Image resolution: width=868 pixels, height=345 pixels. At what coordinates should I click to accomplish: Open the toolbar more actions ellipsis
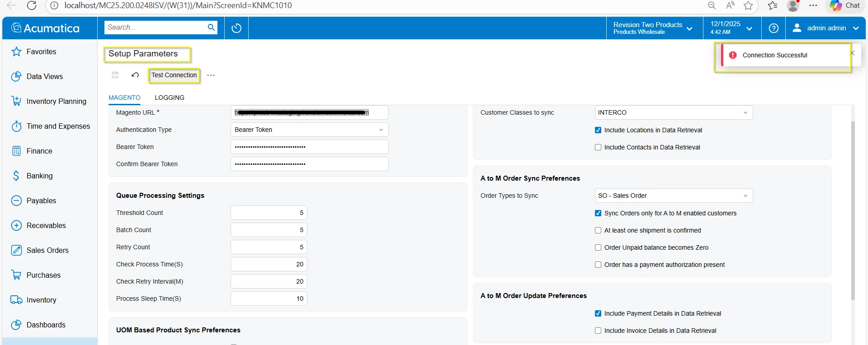pos(211,75)
